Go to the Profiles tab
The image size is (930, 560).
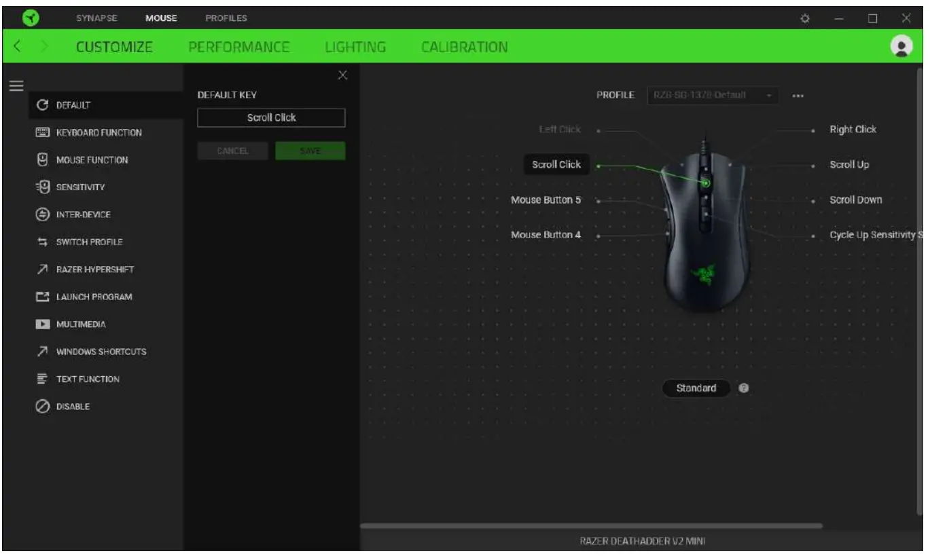pos(226,18)
